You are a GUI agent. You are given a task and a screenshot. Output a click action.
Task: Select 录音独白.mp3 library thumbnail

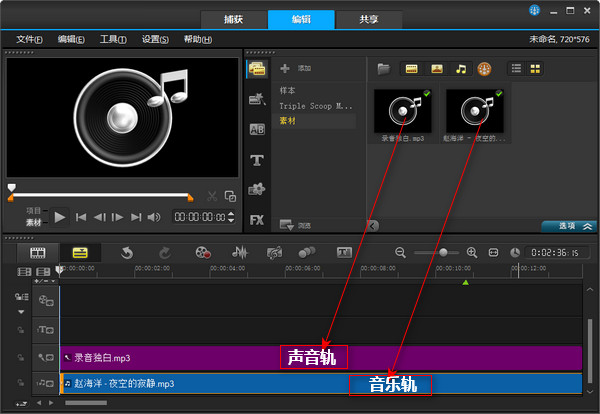403,111
